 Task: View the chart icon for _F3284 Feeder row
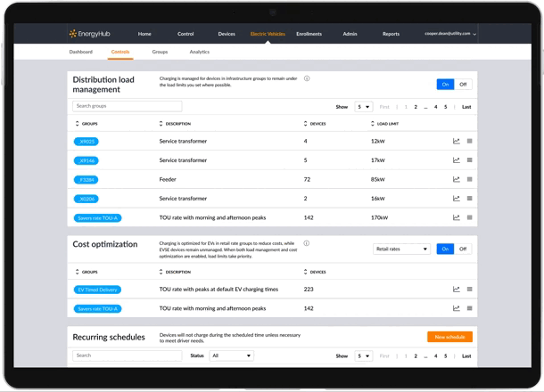(457, 179)
